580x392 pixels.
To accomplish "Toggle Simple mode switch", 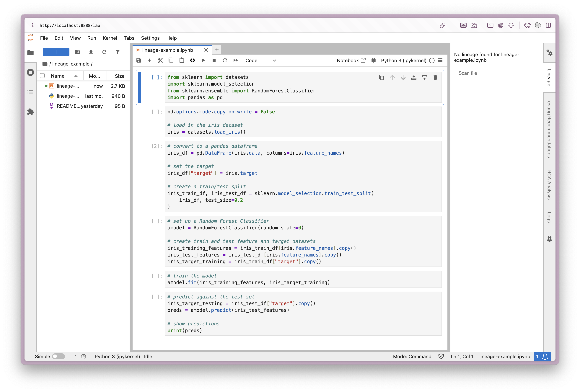I will [58, 356].
